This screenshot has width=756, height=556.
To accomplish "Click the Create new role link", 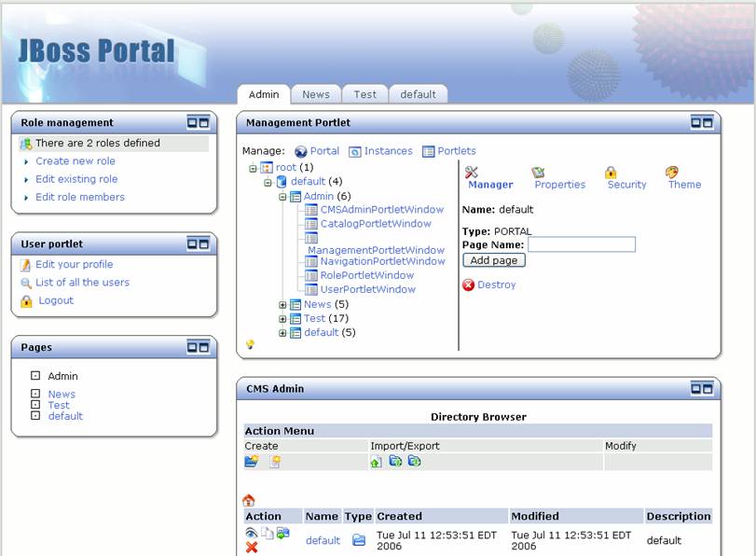I will tap(76, 161).
